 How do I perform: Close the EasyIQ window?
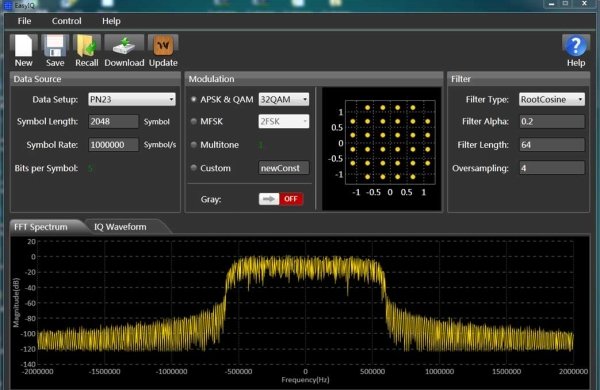(x=584, y=4)
